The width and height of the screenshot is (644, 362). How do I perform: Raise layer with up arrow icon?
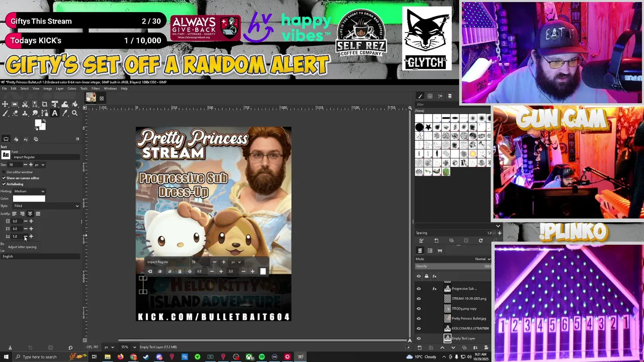(442, 347)
